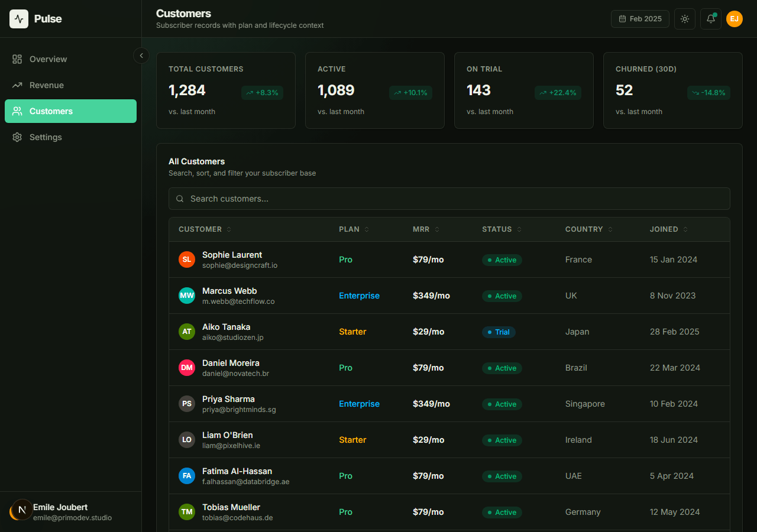Open the Revenue page
This screenshot has height=532, width=757.
tap(70, 85)
